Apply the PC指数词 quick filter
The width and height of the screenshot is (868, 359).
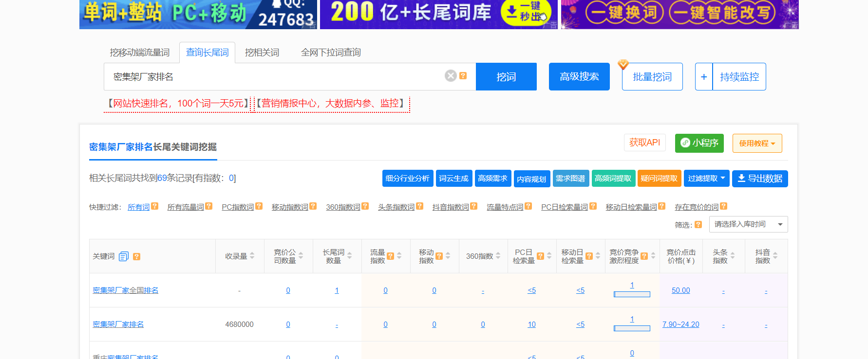pos(238,207)
